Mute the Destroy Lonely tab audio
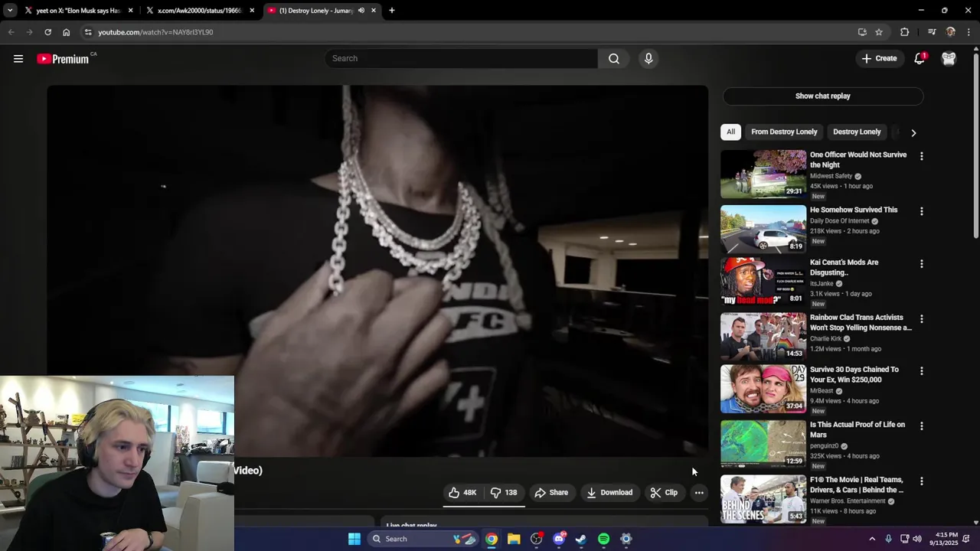 pyautogui.click(x=361, y=11)
